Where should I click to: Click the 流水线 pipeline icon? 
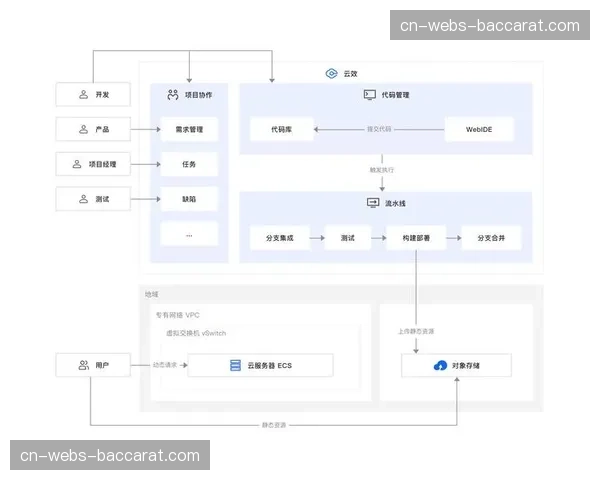click(x=372, y=203)
